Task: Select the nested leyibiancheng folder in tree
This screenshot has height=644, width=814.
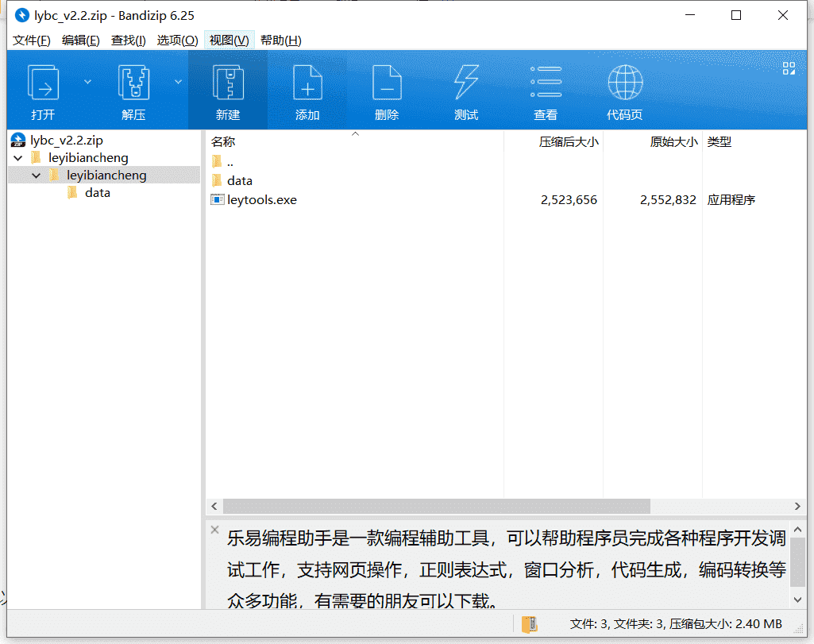Action: [106, 175]
